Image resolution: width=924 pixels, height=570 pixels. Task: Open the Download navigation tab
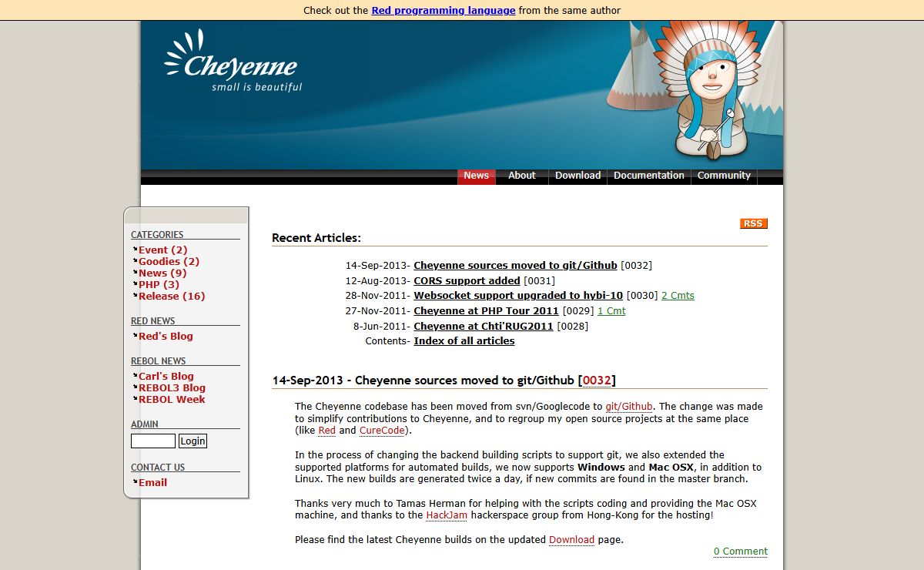[577, 176]
